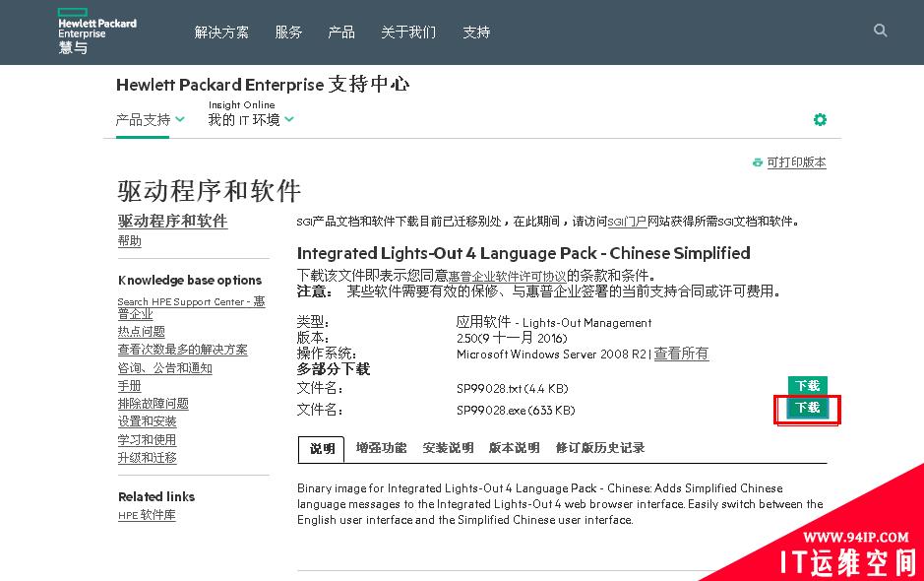Open the 帮助 link

tap(130, 240)
